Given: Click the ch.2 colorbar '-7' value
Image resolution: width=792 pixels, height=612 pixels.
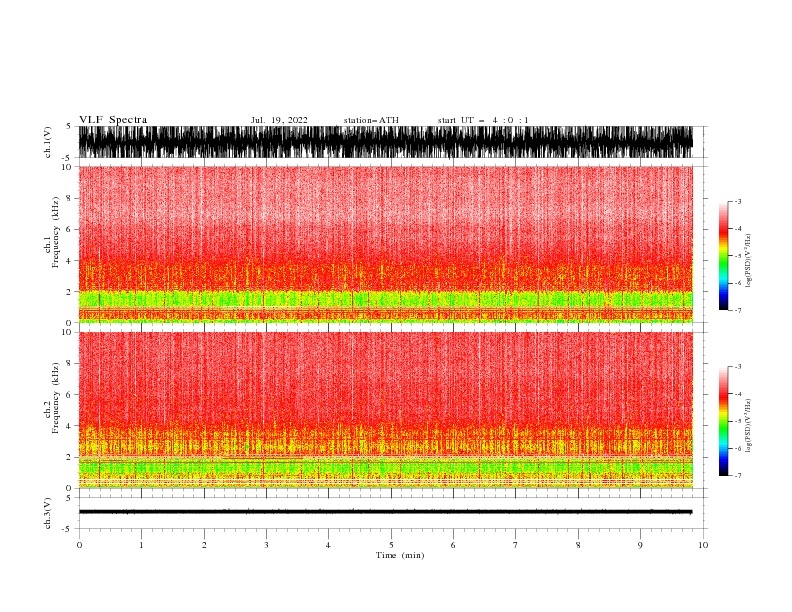Looking at the screenshot, I should [x=738, y=475].
